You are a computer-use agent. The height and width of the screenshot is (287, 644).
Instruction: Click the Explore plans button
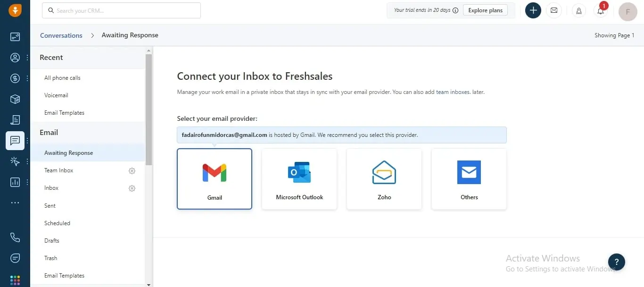pyautogui.click(x=485, y=10)
